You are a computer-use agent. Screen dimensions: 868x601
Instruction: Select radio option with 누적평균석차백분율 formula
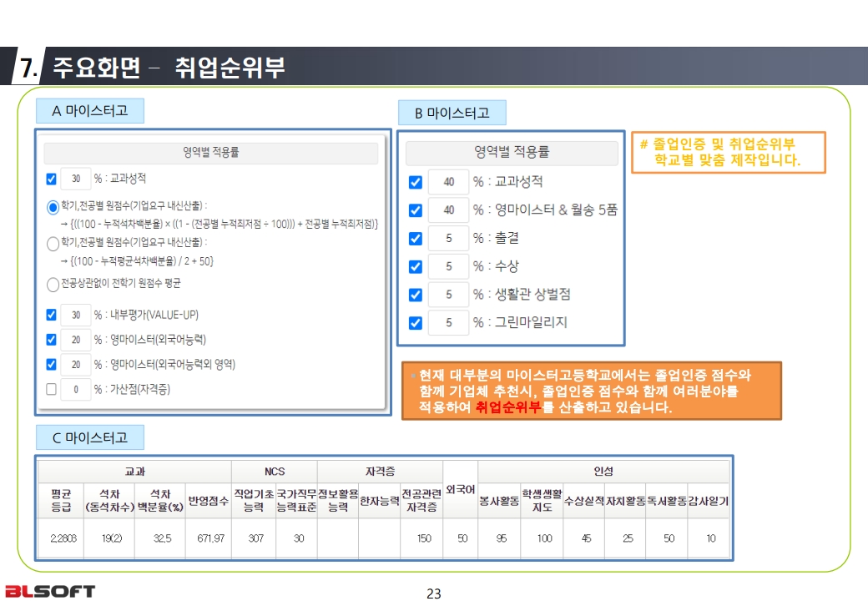click(x=53, y=244)
